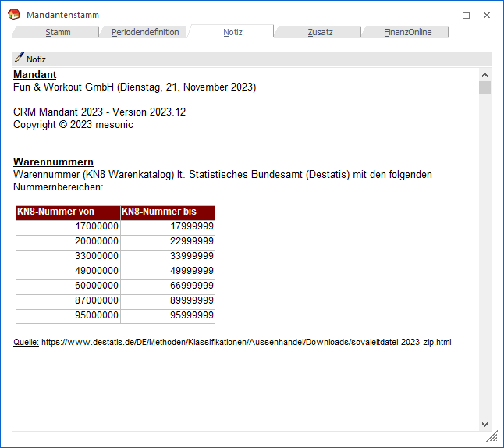
Task: Click the cell with value 95000000
Action: (68, 315)
